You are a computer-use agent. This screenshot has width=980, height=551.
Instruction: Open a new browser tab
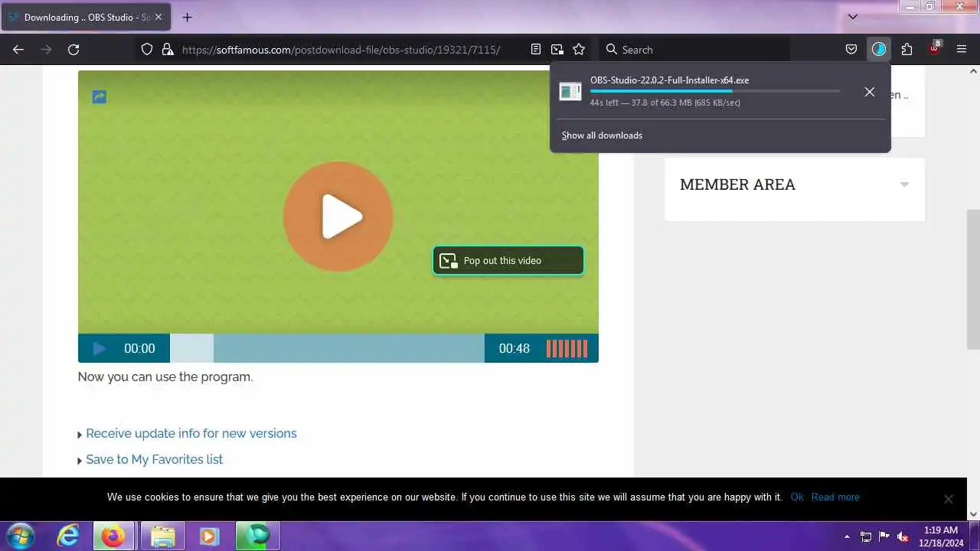click(x=187, y=17)
